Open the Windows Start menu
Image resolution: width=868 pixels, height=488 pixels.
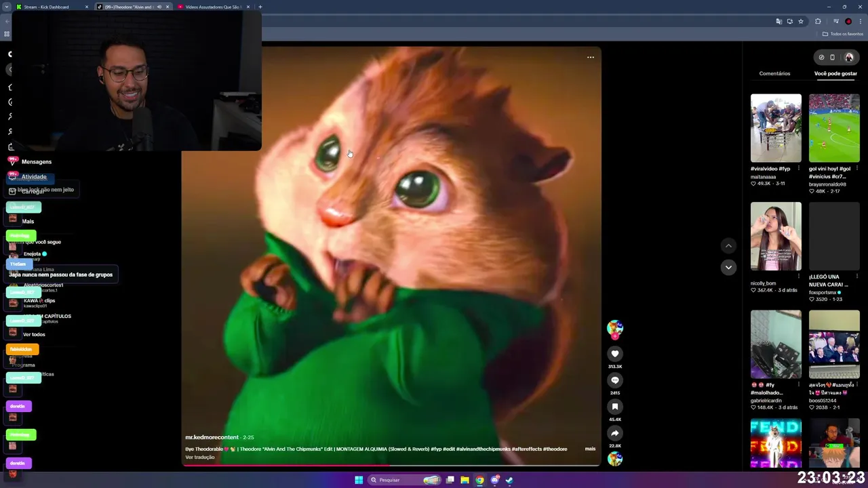click(359, 480)
